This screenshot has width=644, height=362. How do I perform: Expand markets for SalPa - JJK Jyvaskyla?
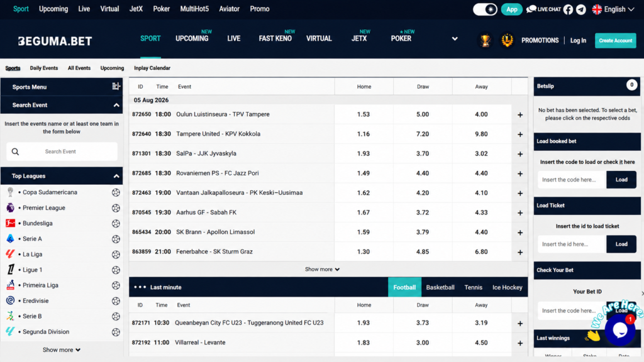pos(520,154)
